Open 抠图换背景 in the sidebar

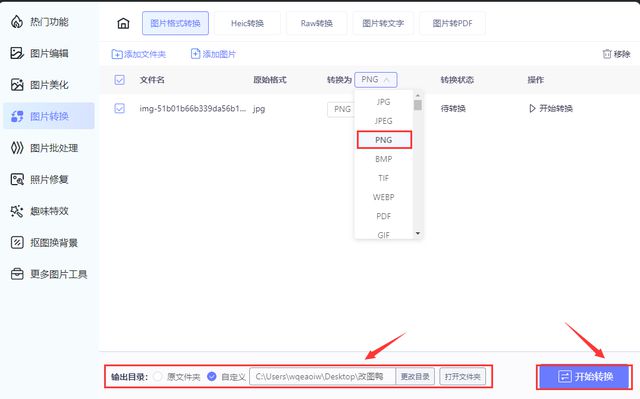(49, 242)
